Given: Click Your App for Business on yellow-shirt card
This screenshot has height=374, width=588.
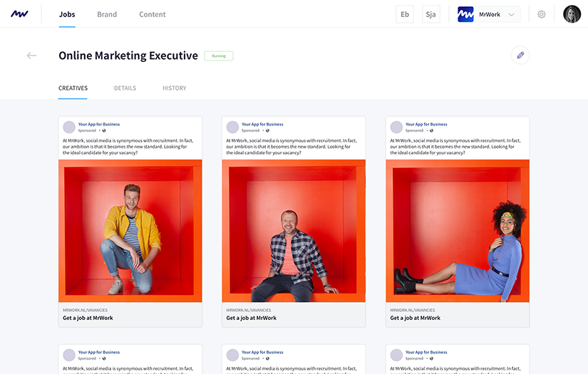Looking at the screenshot, I should pos(99,124).
